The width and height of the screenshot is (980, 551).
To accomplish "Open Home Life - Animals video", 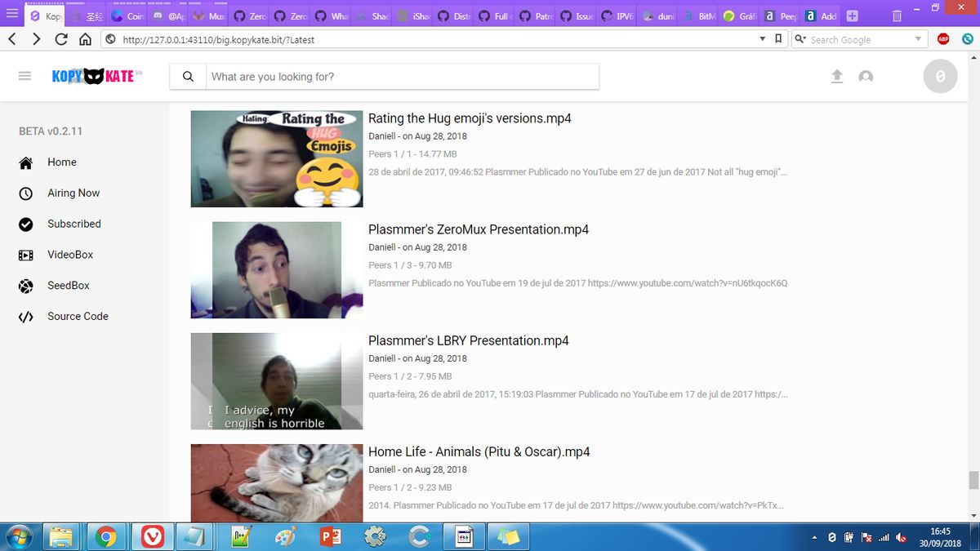I will pyautogui.click(x=478, y=451).
